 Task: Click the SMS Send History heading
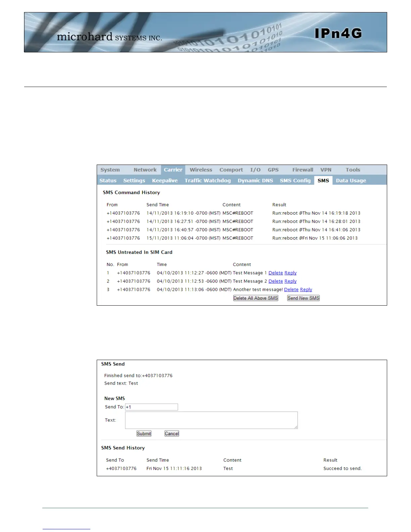[123, 448]
